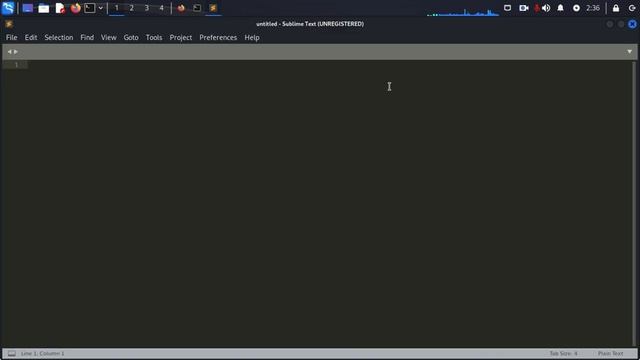640x360 pixels.
Task: Open the Project menu
Action: (181, 38)
